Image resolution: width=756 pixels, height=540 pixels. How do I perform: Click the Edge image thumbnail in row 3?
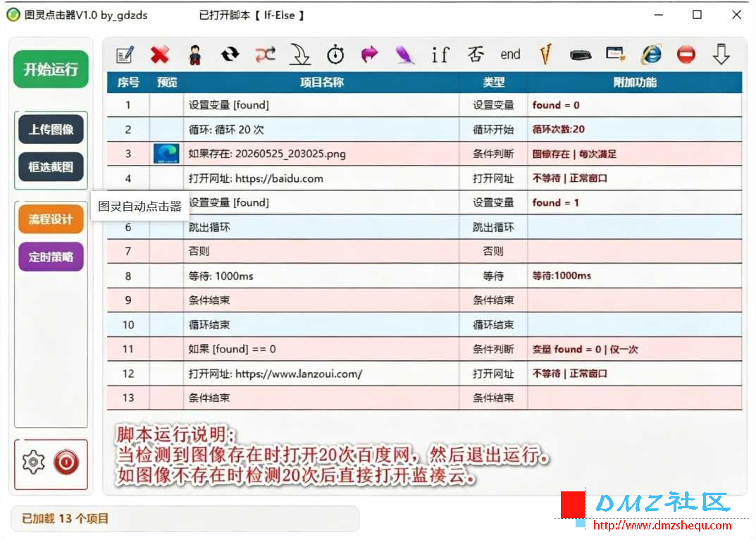pyautogui.click(x=166, y=154)
